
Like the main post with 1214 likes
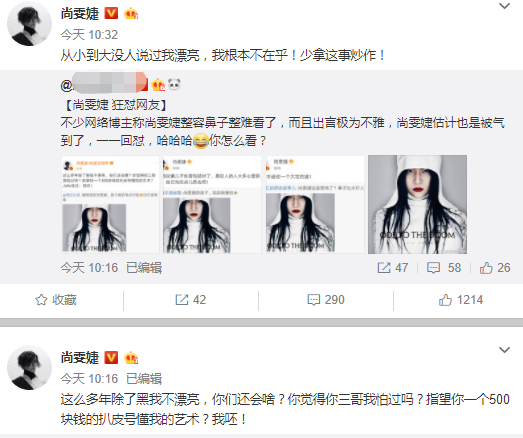461,300
